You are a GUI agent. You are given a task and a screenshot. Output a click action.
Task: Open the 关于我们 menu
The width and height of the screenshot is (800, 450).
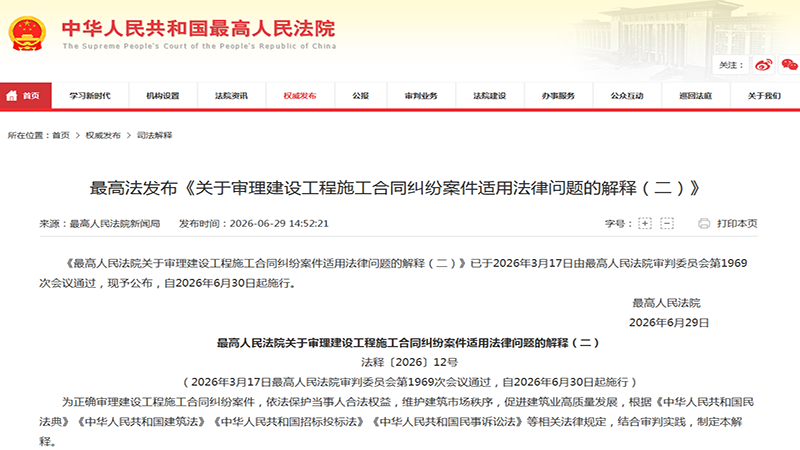tap(764, 95)
